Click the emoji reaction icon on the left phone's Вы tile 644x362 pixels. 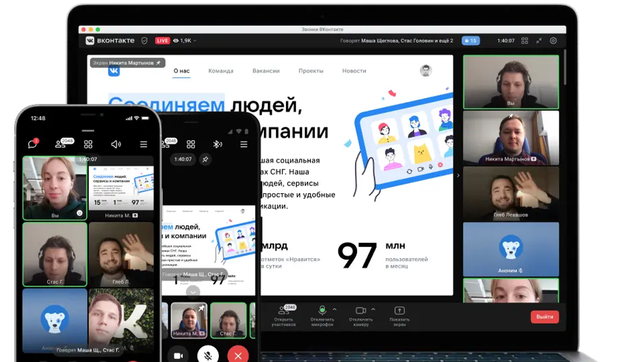pos(79,213)
